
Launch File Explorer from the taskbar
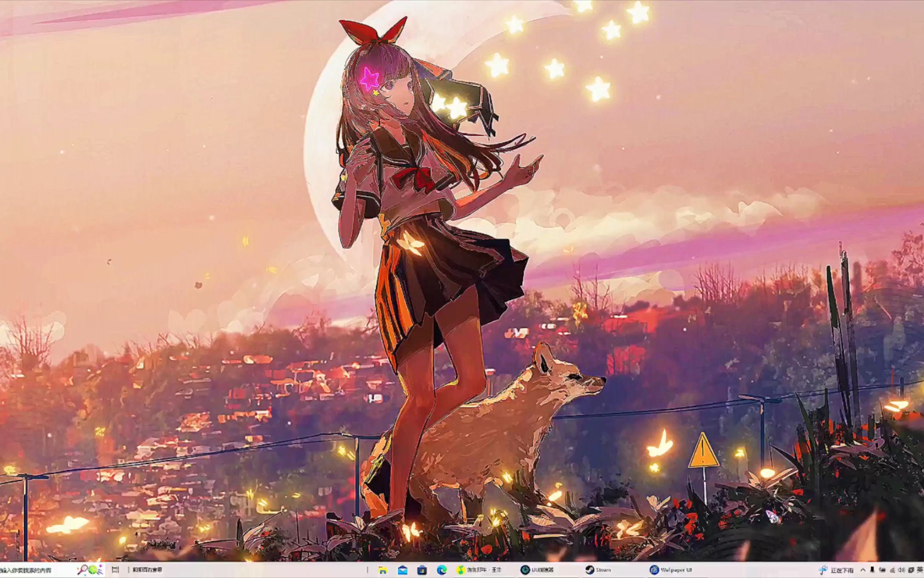coord(383,570)
